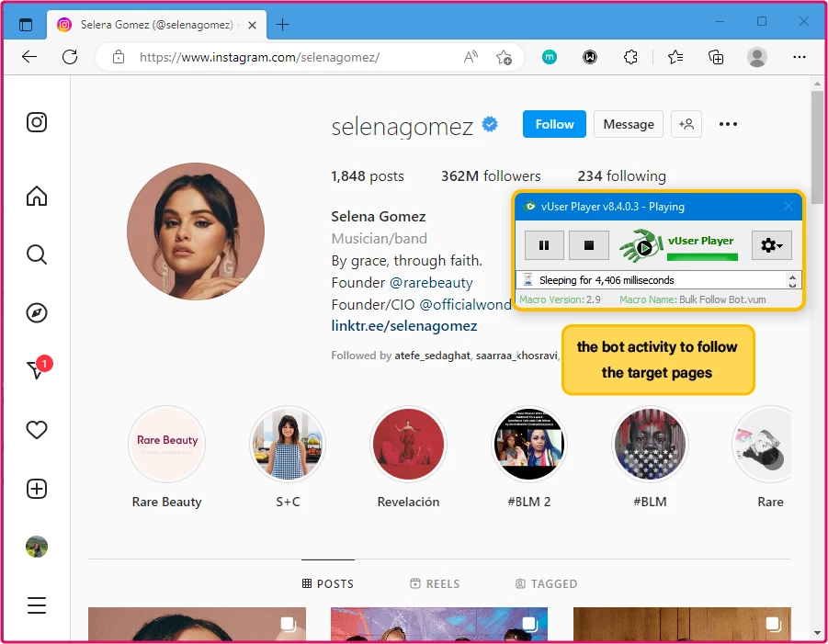Open second post thumbnail in grid
This screenshot has height=644, width=828.
click(x=439, y=624)
